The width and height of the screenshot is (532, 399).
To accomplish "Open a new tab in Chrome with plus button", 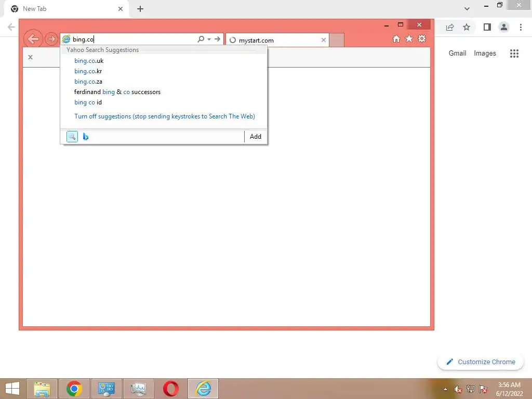I will tap(140, 9).
